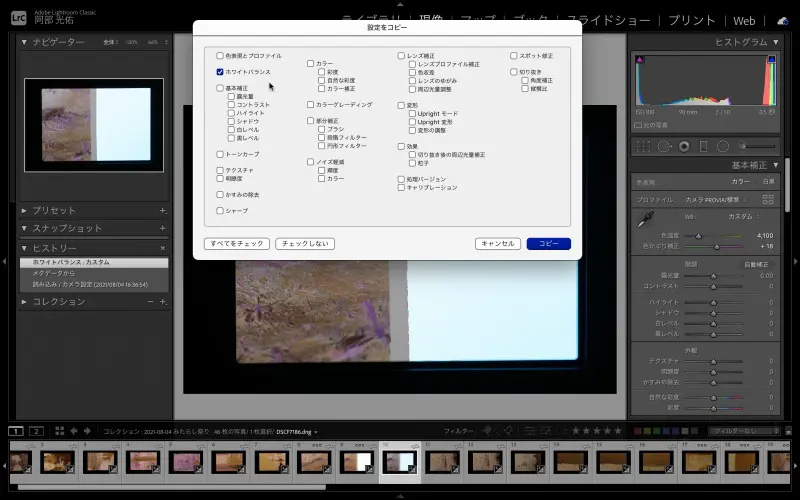Screen dimensions: 800x500
Task: Click the コピー button
Action: [549, 244]
